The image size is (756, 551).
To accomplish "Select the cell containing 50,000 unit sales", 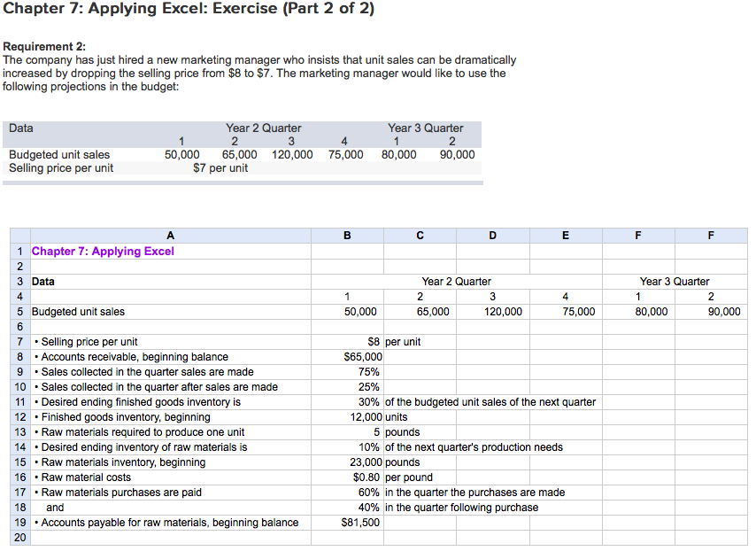I will 346,311.
